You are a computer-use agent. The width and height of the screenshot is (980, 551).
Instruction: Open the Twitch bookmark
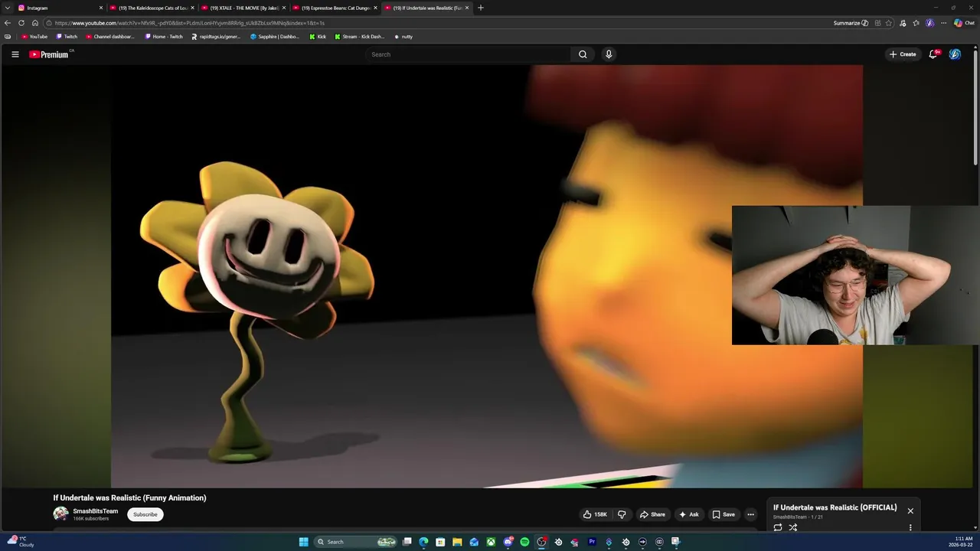pyautogui.click(x=67, y=37)
